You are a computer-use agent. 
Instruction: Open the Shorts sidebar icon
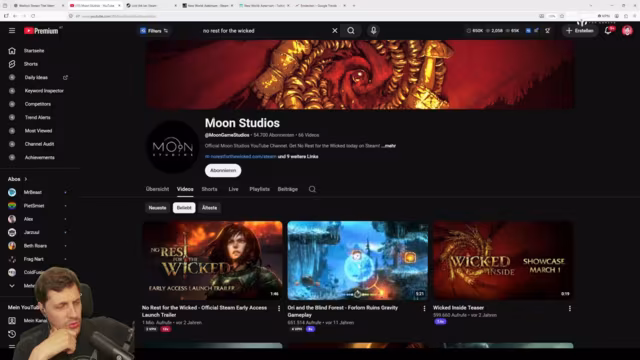click(12, 64)
